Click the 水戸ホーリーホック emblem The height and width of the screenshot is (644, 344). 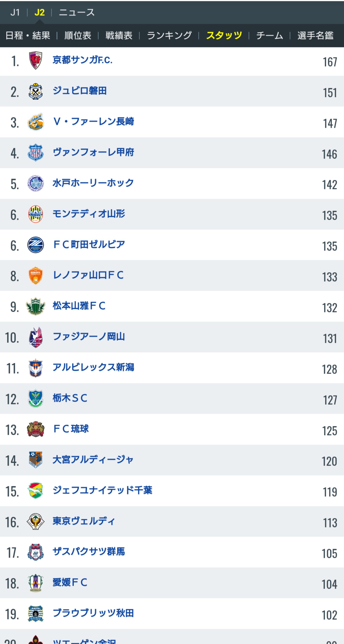click(36, 183)
